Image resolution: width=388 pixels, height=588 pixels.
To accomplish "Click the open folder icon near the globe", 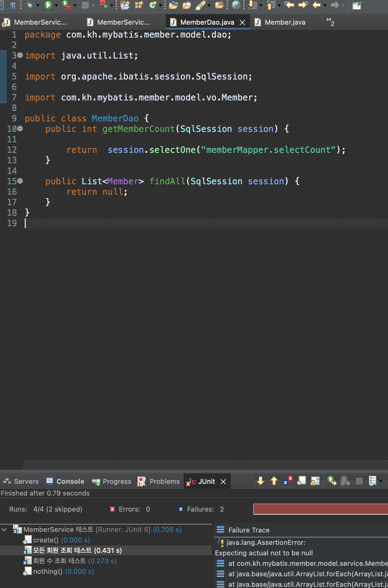I will click(x=220, y=5).
